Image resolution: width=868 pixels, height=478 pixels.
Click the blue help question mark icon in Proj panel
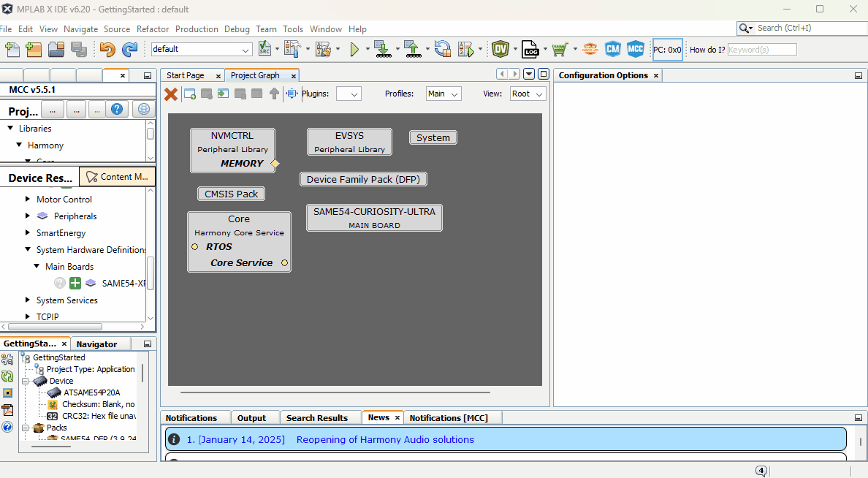click(117, 109)
